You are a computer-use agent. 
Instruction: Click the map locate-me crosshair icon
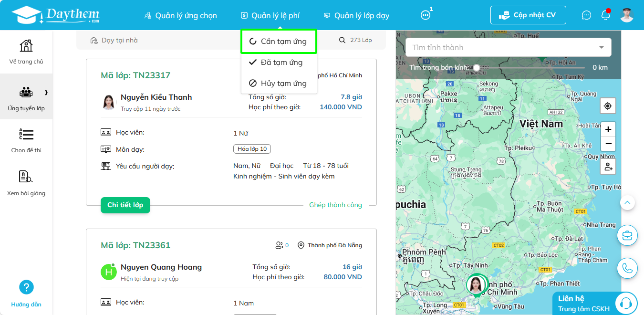point(608,106)
